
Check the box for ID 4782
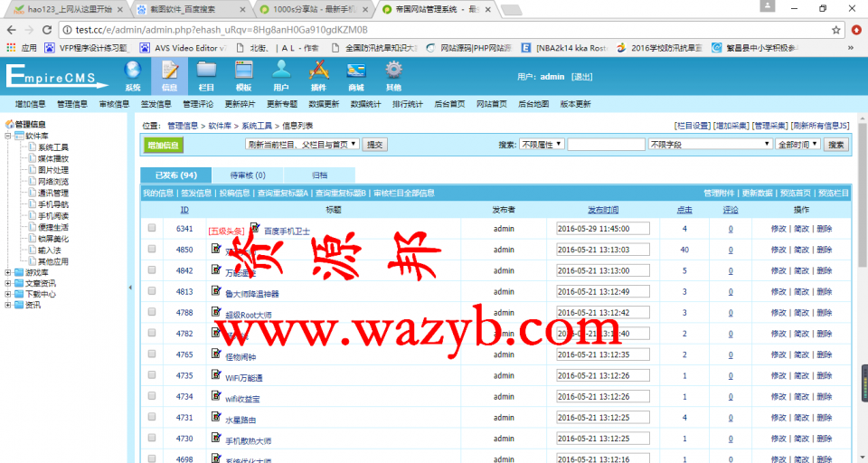coord(152,333)
